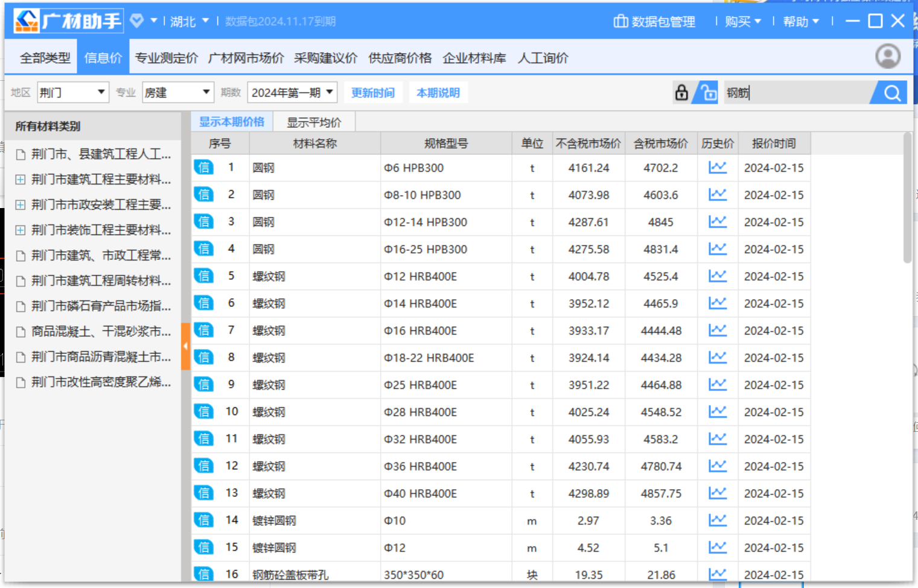Click the 信 badge in row 13

point(204,493)
